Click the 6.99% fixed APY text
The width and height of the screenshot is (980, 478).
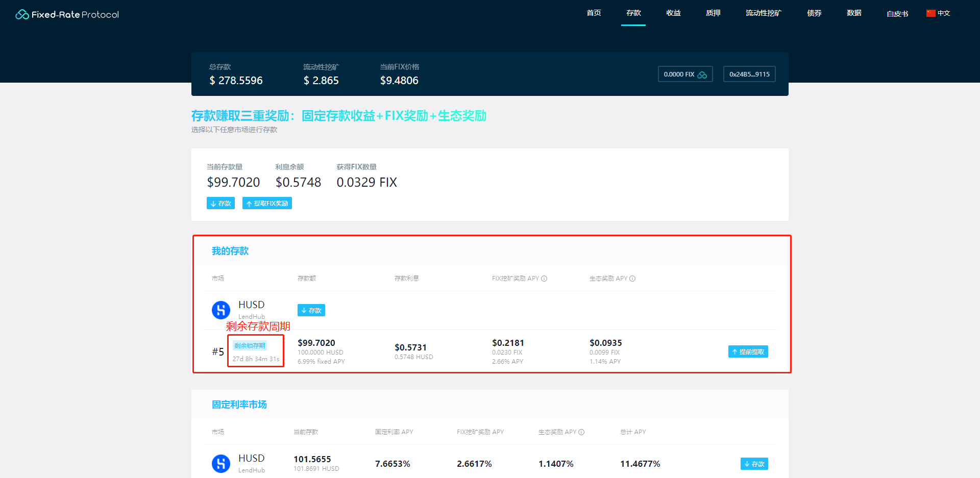(321, 362)
